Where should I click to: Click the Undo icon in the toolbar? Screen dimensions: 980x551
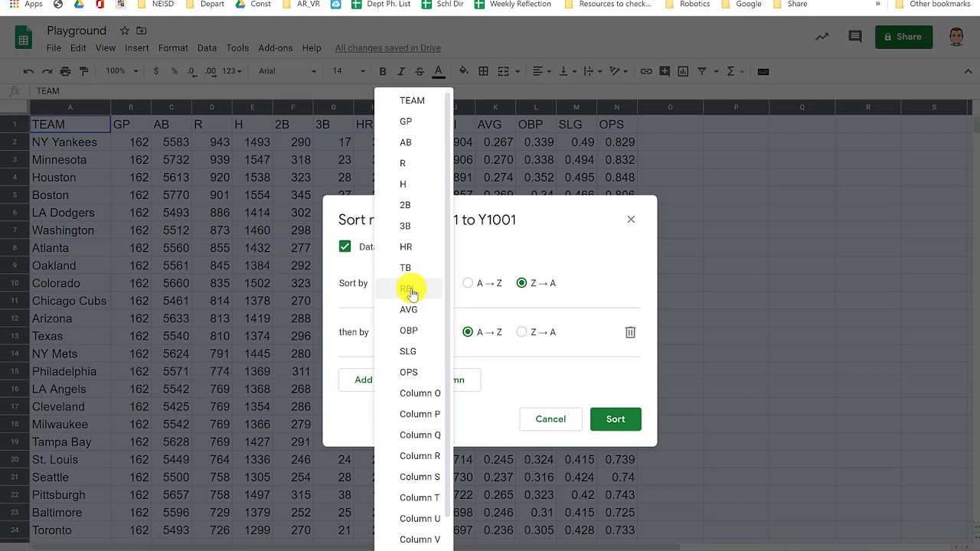point(28,71)
